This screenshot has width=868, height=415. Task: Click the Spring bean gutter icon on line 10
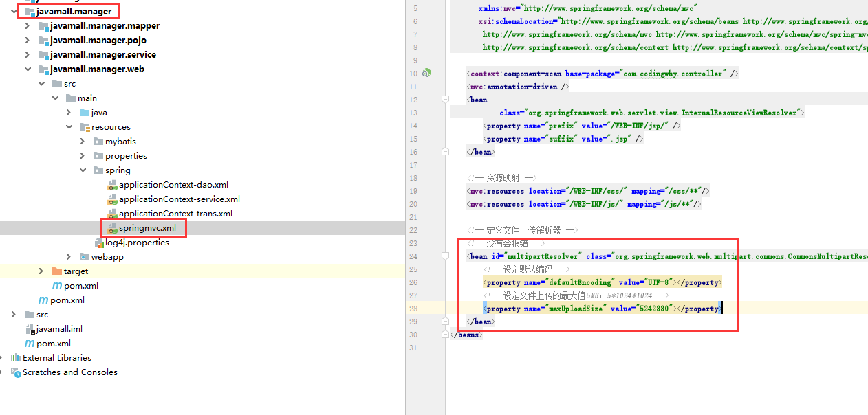coord(426,73)
